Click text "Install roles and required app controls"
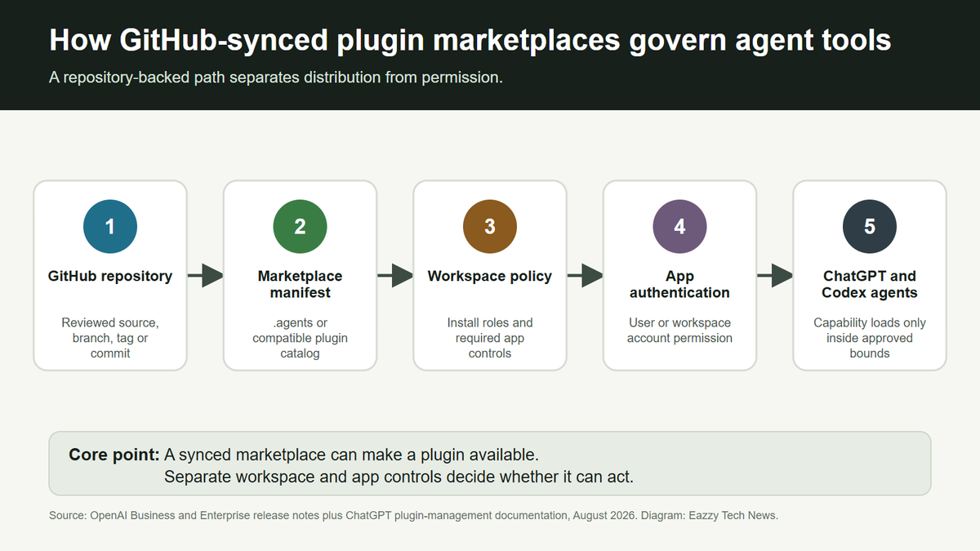This screenshot has height=551, width=980. 490,338
